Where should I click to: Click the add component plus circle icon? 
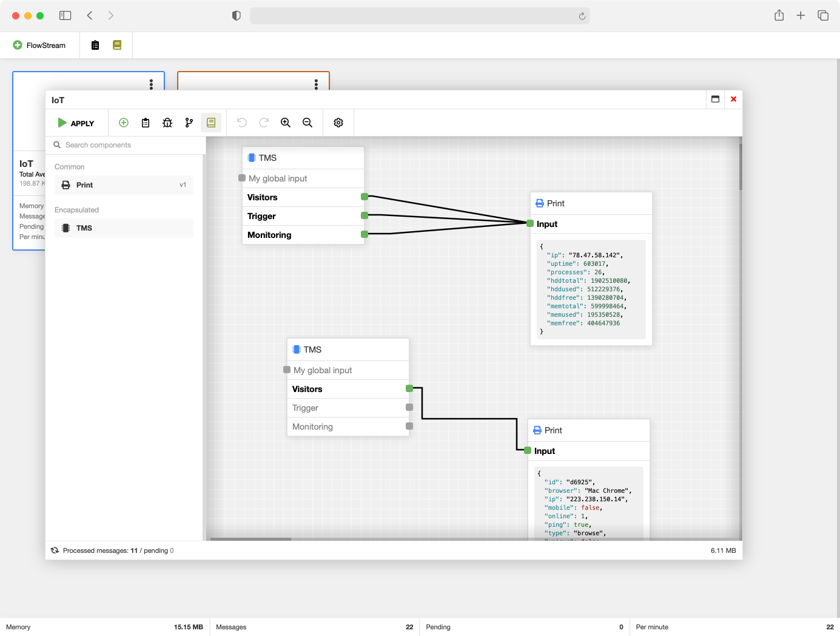124,123
